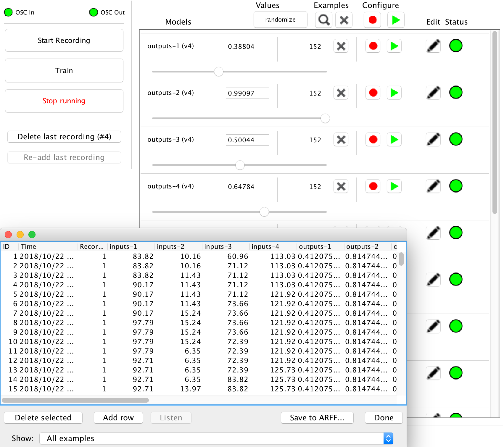Toggle record for outputs-3 model

click(373, 140)
